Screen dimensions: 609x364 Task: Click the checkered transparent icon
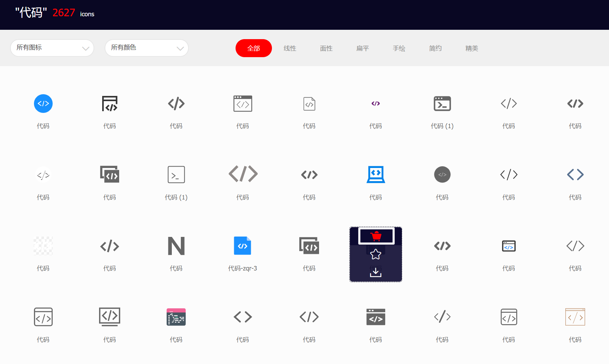coord(43,246)
